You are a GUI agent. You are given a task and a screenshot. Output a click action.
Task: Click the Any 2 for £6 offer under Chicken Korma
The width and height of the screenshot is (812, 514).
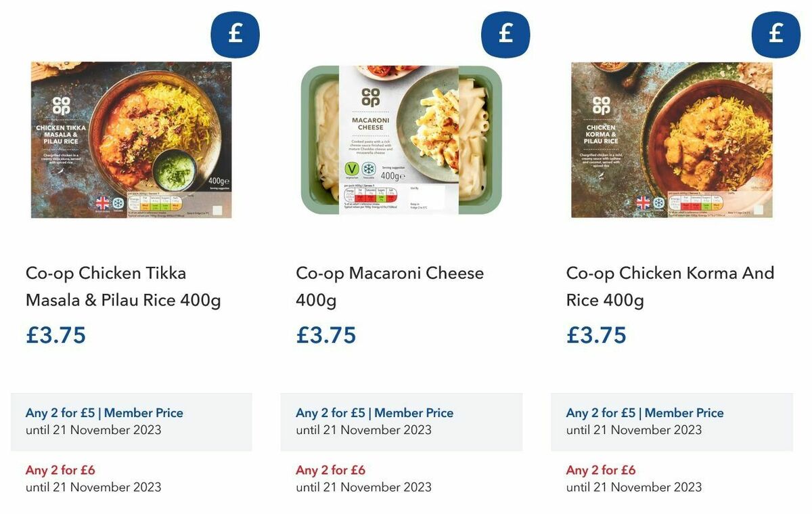point(672,478)
